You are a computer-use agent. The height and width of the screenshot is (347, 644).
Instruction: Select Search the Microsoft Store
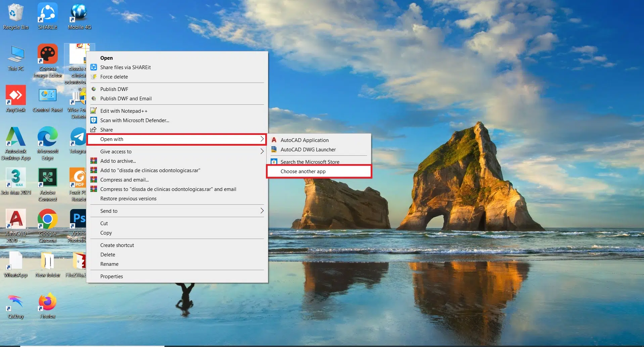click(310, 162)
